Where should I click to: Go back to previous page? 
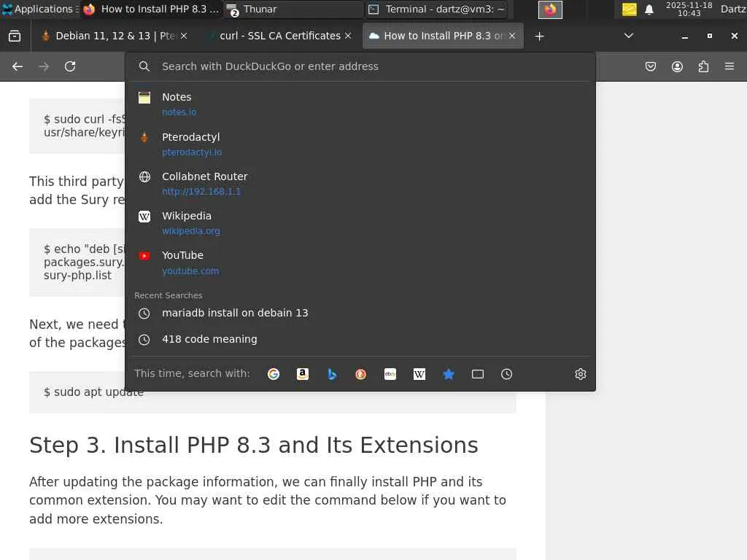pos(18,66)
